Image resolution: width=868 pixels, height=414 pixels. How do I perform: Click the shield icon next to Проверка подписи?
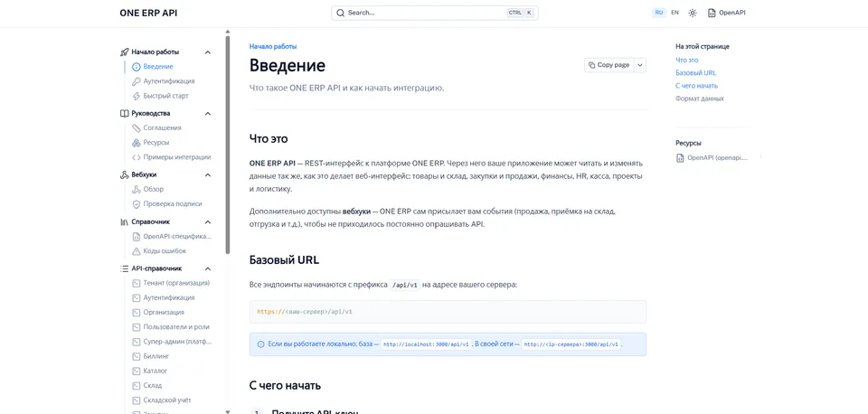click(x=137, y=203)
